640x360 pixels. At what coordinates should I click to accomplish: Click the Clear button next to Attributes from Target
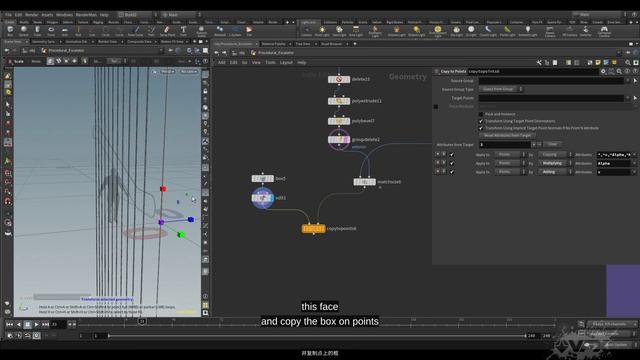click(552, 144)
